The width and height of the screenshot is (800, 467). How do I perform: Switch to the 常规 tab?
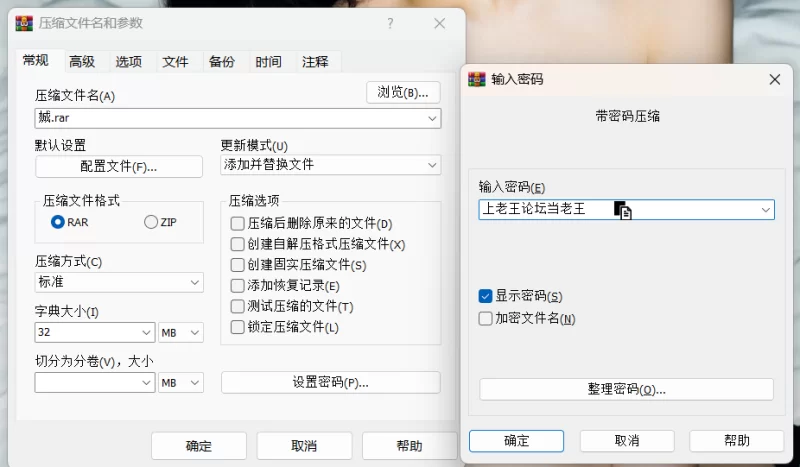coord(36,61)
